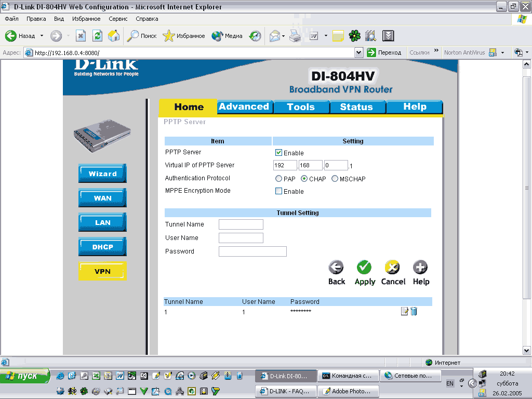532x399 pixels.
Task: Switch to the Advanced tab
Action: [x=244, y=107]
